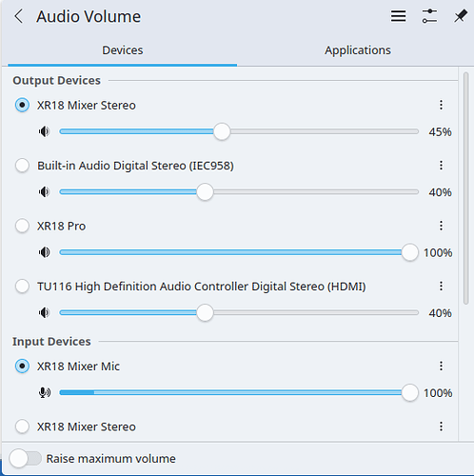Click the XR18 Mixer Mic 100% value

pos(438,393)
